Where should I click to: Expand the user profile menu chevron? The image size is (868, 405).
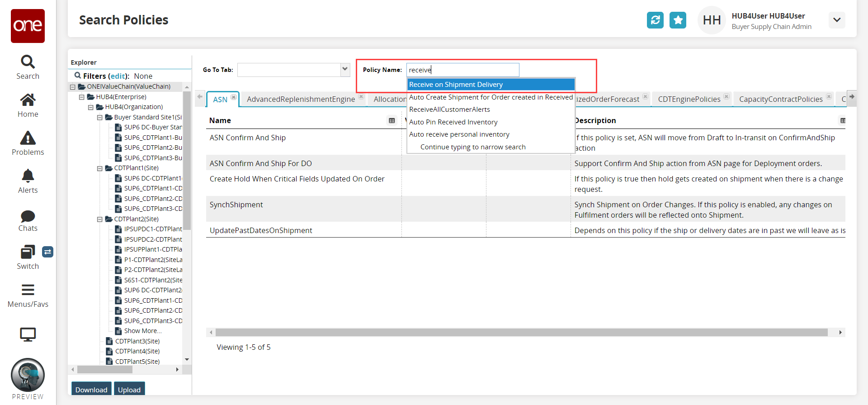(x=836, y=20)
